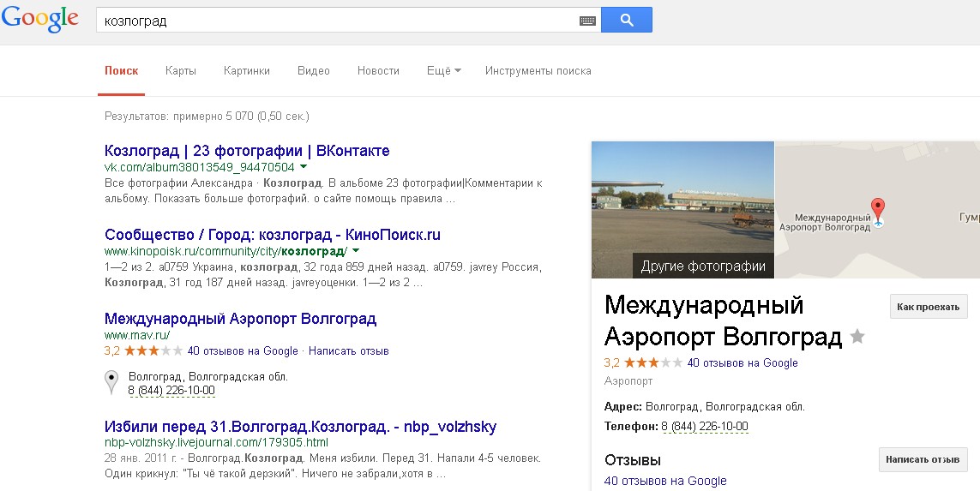Open the Ещё dropdown menu
980x491 pixels.
[x=444, y=70]
